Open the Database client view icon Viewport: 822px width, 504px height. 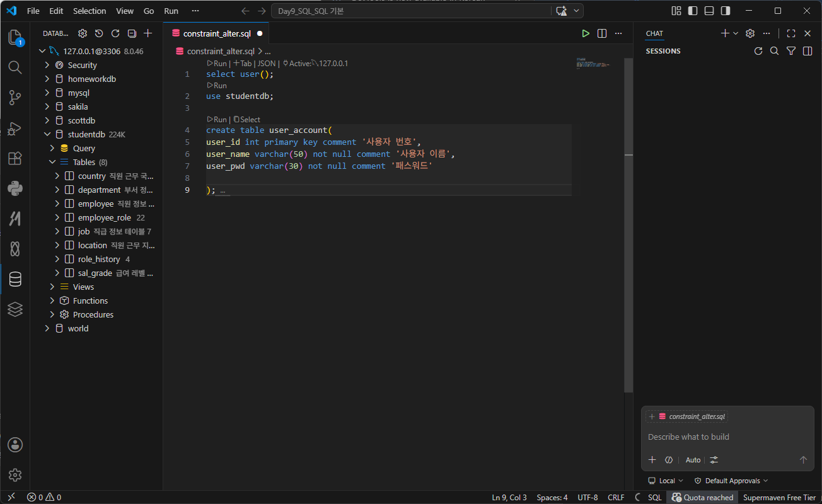point(15,279)
